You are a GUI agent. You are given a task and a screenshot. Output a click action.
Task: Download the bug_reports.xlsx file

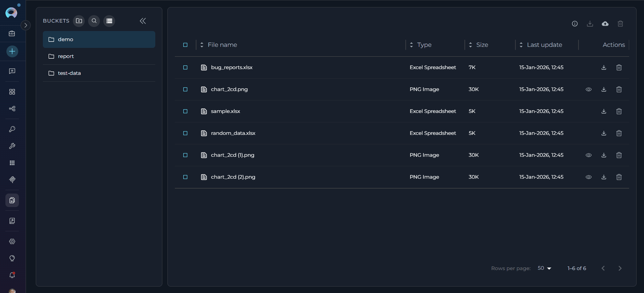(x=603, y=67)
